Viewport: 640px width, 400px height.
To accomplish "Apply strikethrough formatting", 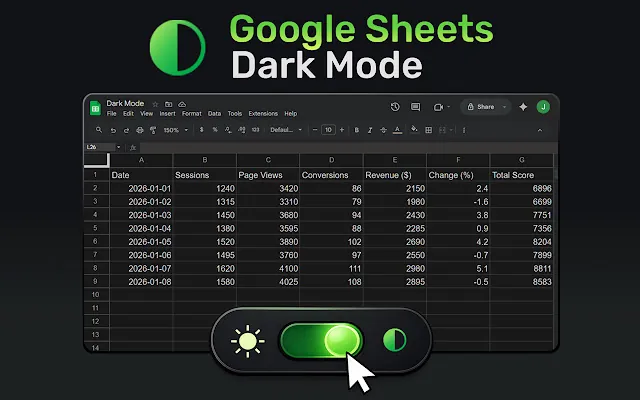I will pos(383,130).
